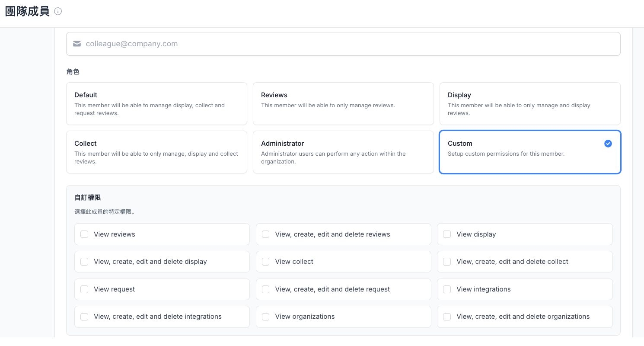Screen dimensions: 644x346
Task: Click the Administrator description about performing any action
Action: [333, 157]
